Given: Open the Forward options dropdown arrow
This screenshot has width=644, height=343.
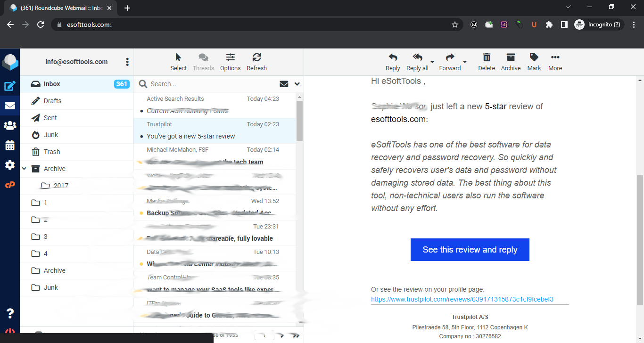Looking at the screenshot, I should (x=465, y=62).
